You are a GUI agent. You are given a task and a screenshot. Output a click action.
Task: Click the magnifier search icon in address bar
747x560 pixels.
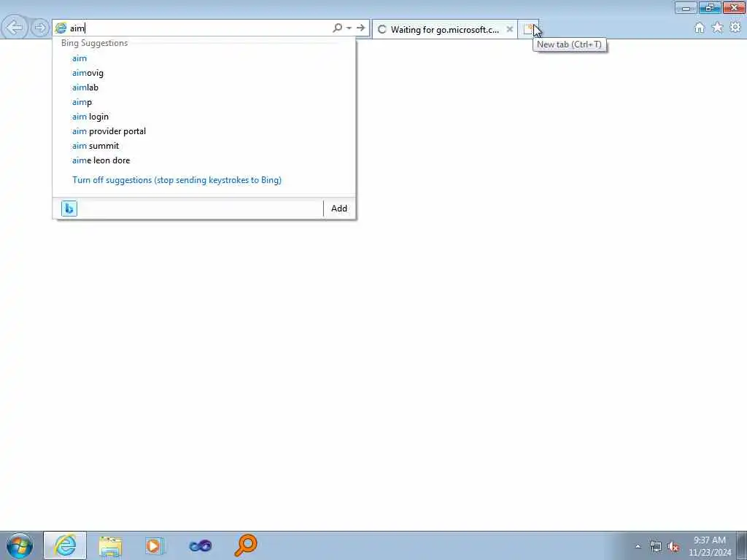337,28
